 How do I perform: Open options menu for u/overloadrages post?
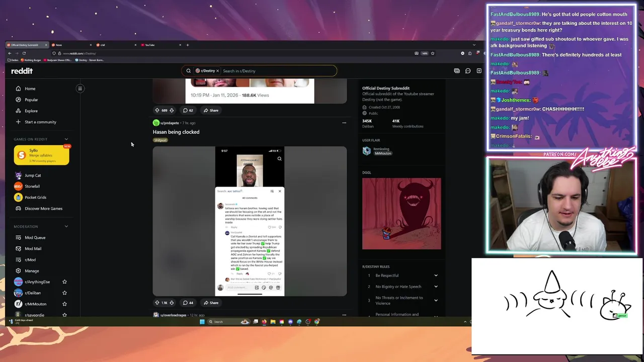click(344, 315)
